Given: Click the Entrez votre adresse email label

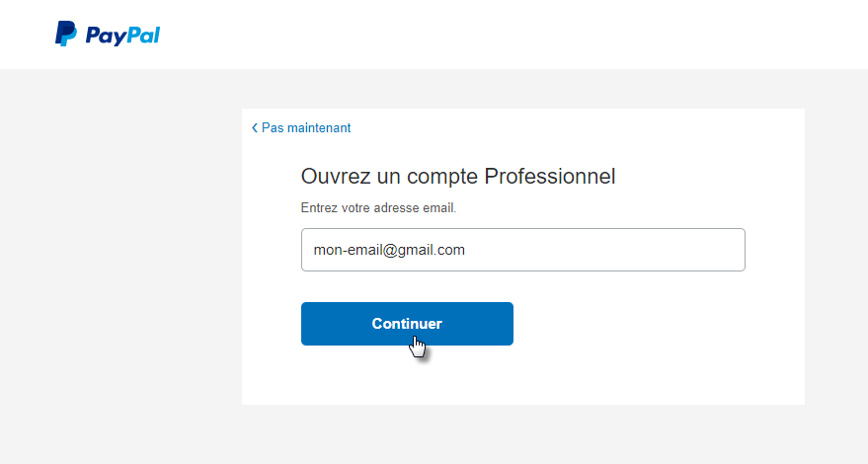Looking at the screenshot, I should [x=378, y=208].
